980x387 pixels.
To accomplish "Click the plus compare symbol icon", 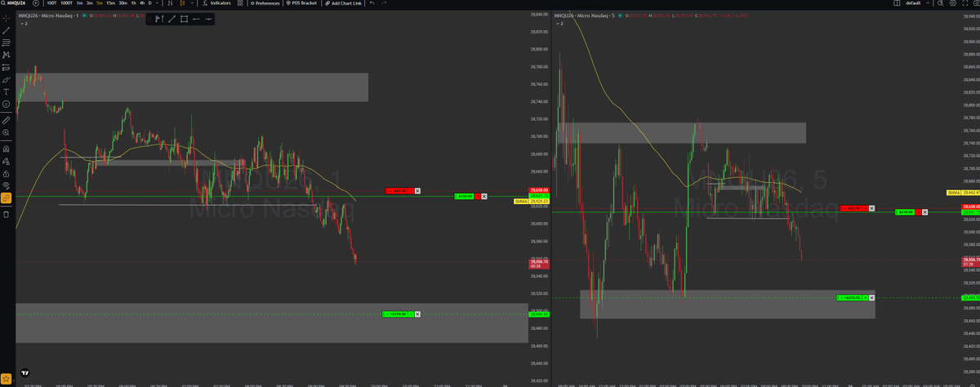I will 36,3.
